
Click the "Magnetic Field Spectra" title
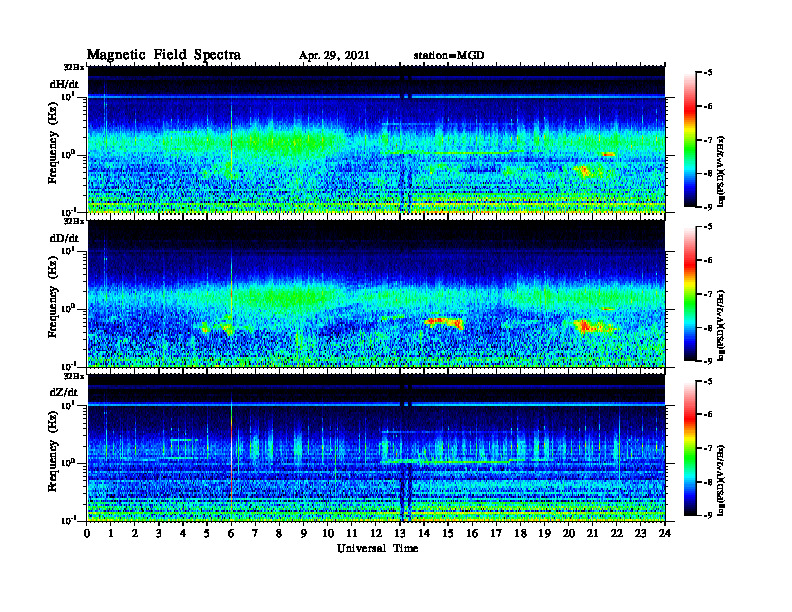click(x=164, y=55)
